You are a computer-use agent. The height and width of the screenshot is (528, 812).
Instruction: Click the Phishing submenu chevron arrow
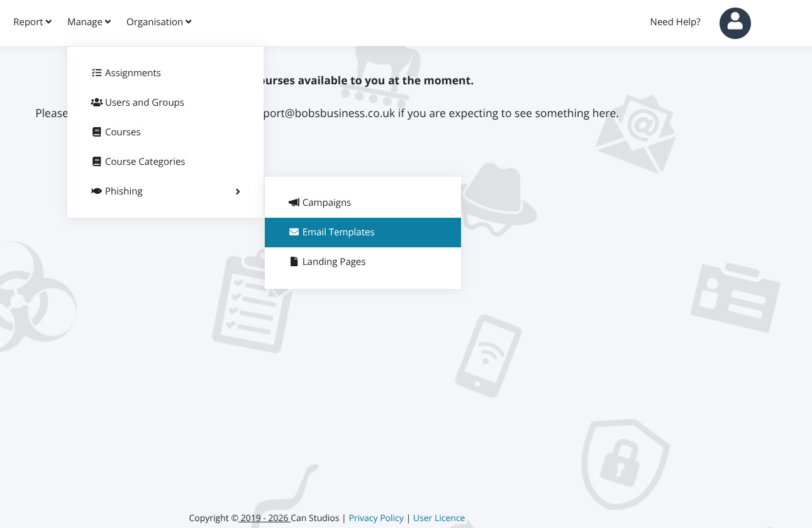(x=238, y=191)
